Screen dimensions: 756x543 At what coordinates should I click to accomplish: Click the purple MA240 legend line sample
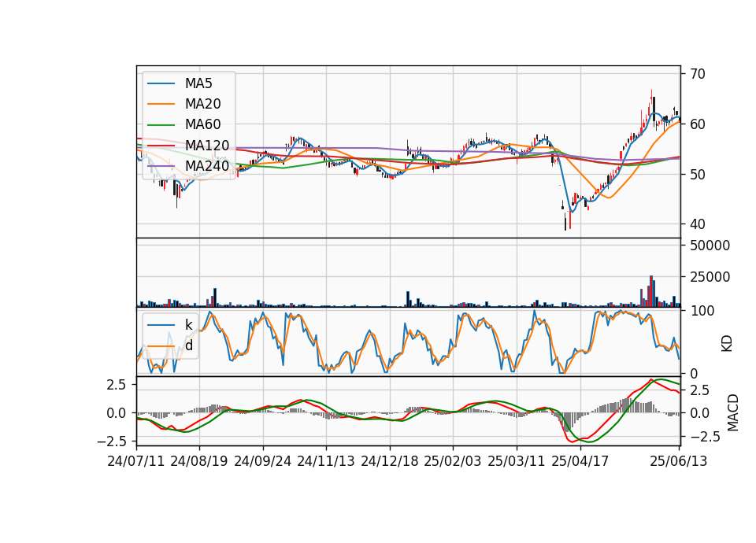(x=161, y=166)
